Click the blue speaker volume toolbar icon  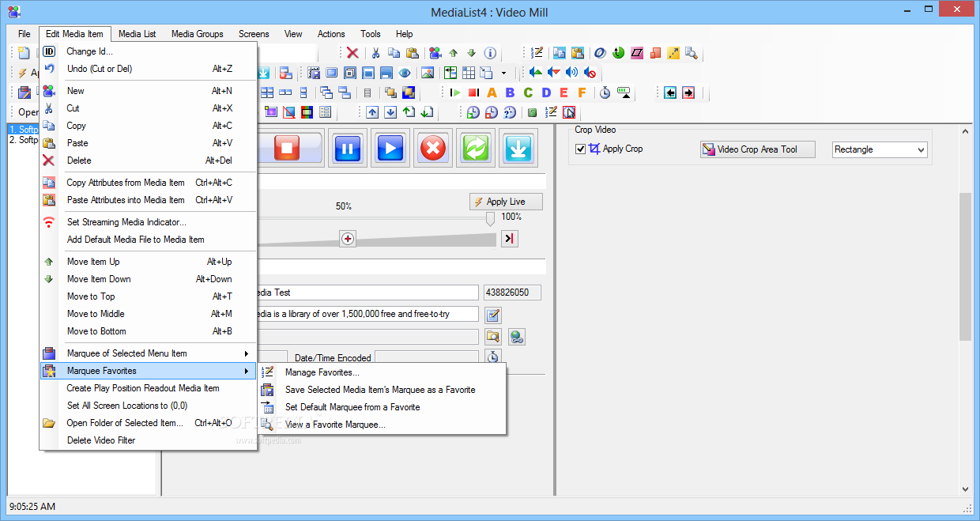click(572, 73)
